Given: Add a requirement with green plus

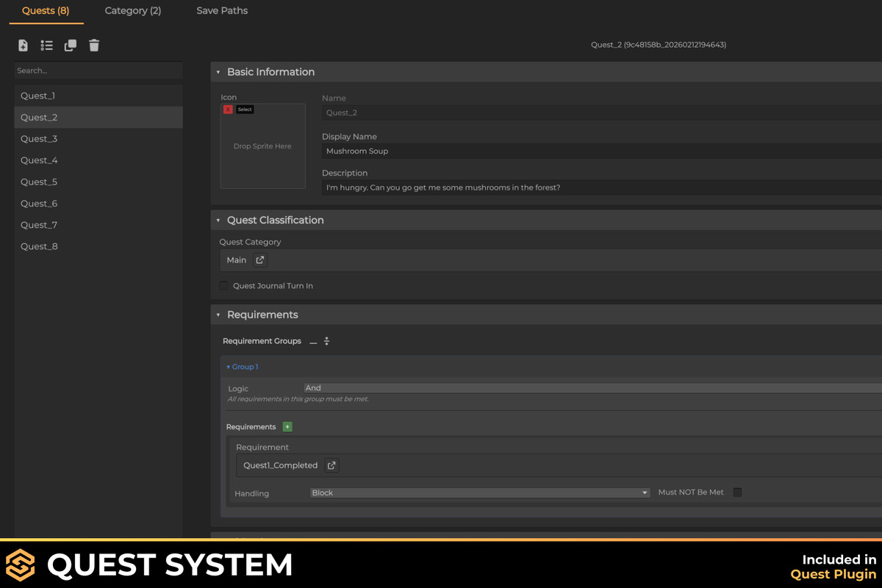Looking at the screenshot, I should point(287,427).
